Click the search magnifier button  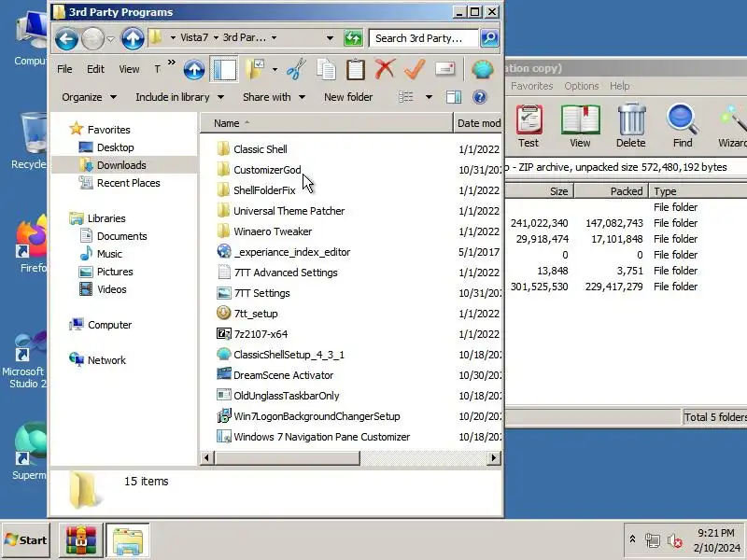[x=489, y=38]
